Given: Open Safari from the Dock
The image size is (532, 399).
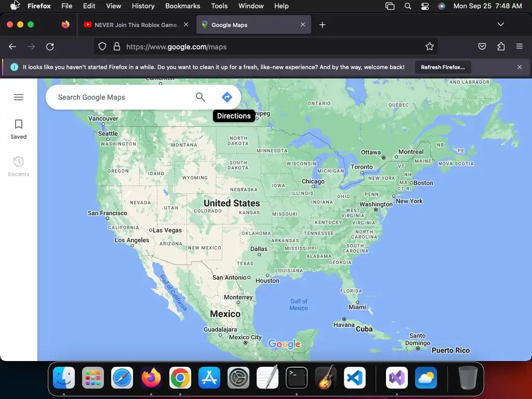Looking at the screenshot, I should click(x=122, y=378).
